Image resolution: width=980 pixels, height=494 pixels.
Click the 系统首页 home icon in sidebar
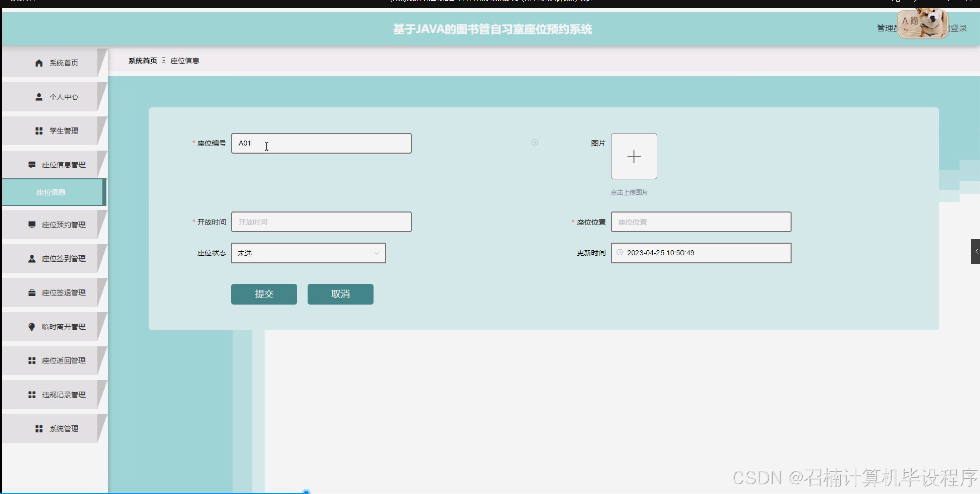pos(39,62)
